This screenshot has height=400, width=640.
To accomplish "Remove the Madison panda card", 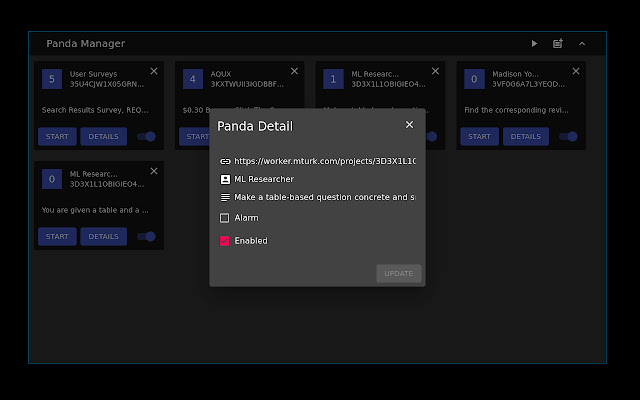I will 576,71.
